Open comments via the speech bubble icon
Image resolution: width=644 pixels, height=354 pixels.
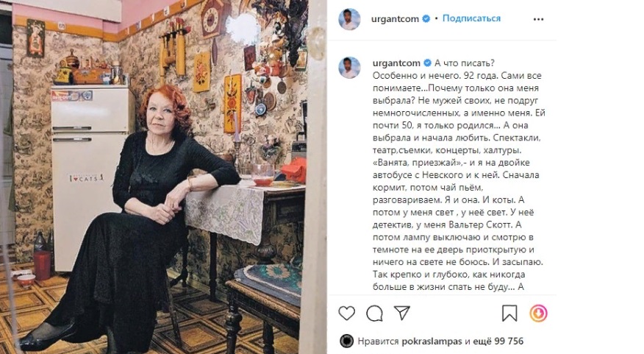[374, 314]
